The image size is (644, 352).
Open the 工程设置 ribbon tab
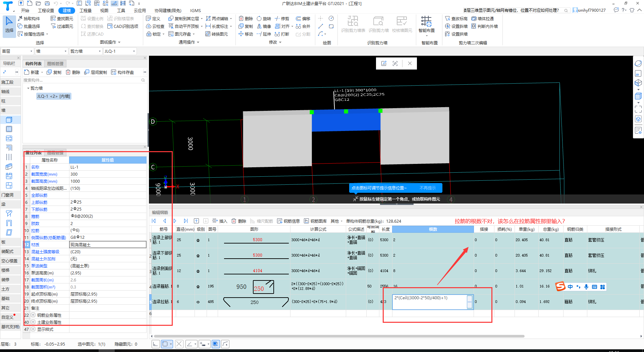46,10
